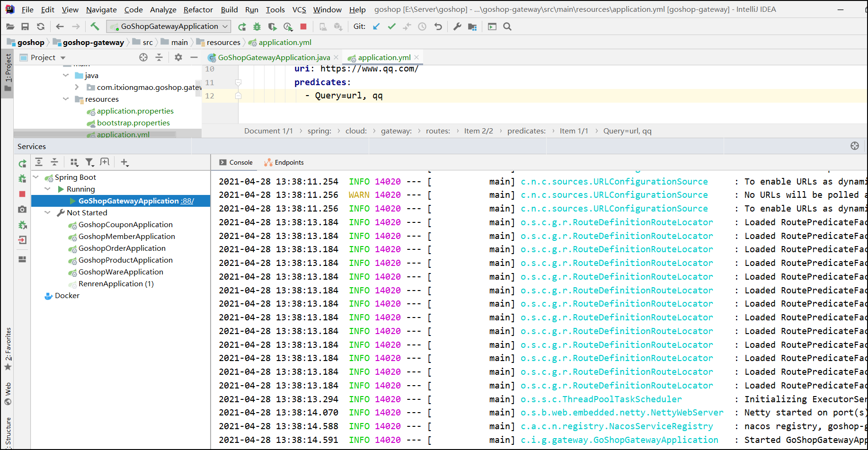Select GoshopCouponApplication service

coord(125,224)
